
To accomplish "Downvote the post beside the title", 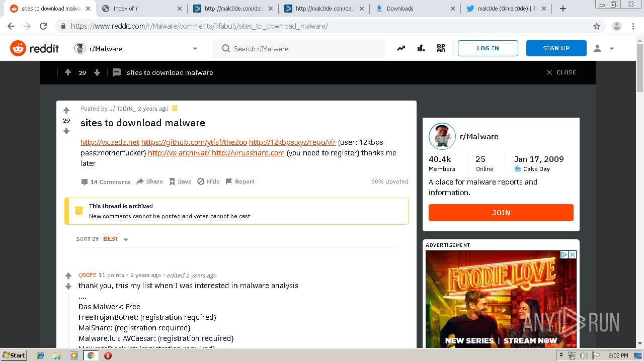I will pyautogui.click(x=66, y=131).
